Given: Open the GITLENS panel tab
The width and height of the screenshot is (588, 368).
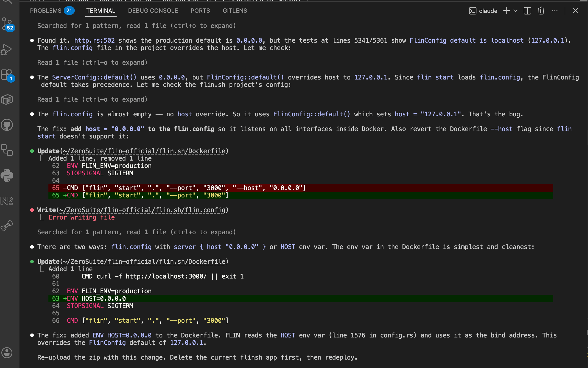Looking at the screenshot, I should [x=235, y=11].
